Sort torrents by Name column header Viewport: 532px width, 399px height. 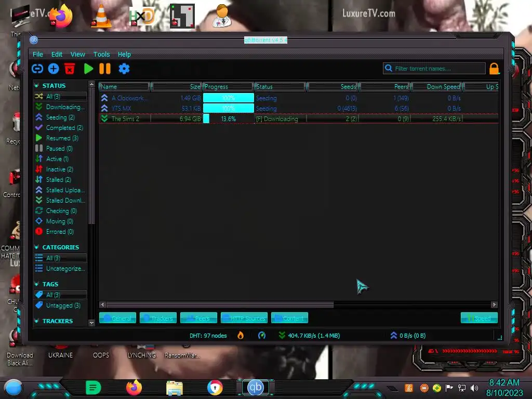(x=124, y=87)
